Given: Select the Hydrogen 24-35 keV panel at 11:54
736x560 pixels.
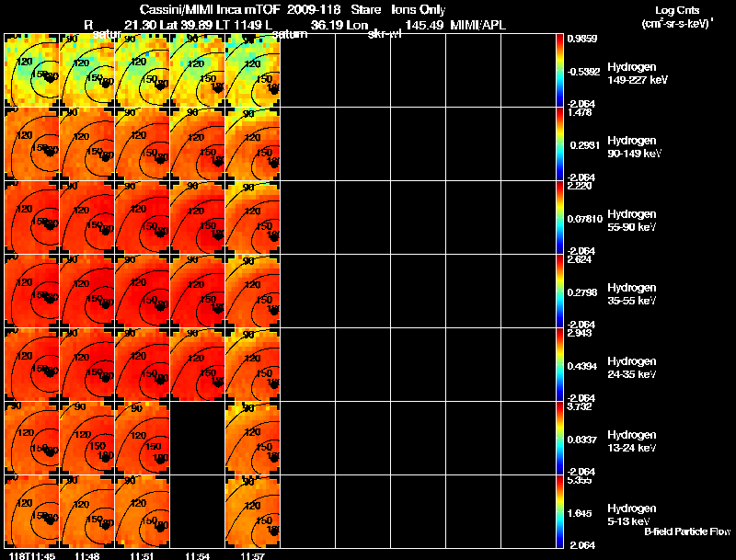Looking at the screenshot, I should pos(197,365).
